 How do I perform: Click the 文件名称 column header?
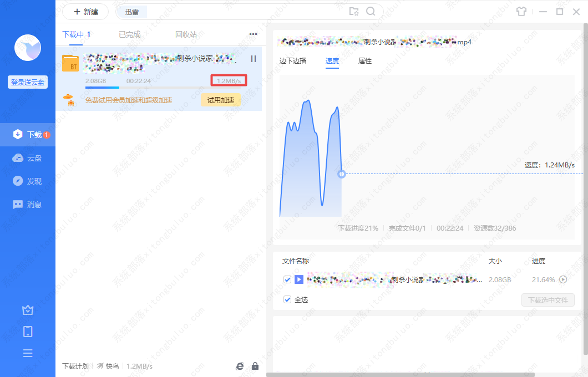296,261
